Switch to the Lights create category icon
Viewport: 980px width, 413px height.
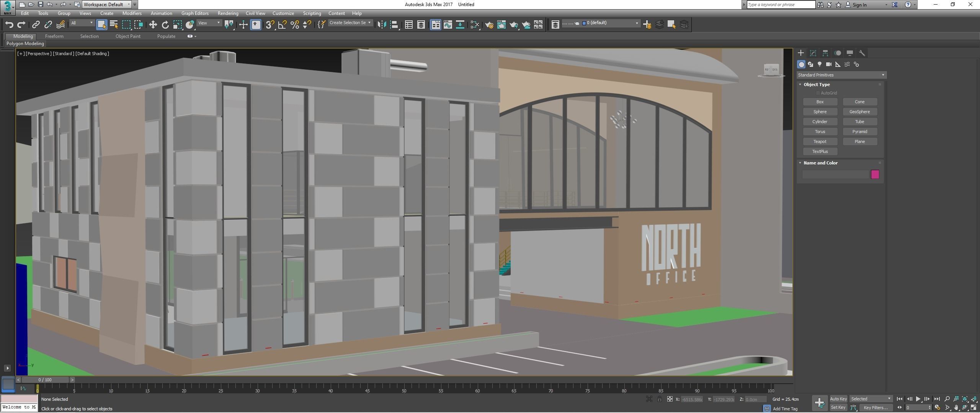[x=820, y=64]
